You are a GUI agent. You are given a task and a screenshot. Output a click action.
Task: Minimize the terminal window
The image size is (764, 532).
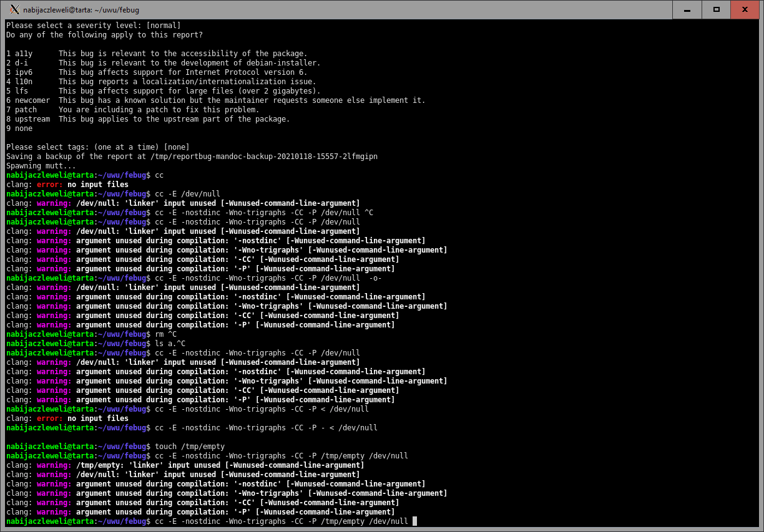tap(687, 9)
